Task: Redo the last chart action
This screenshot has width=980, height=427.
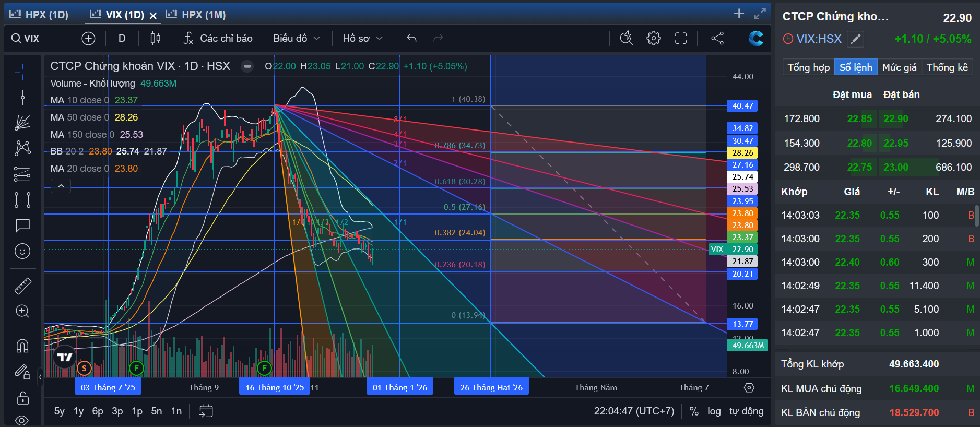Action: 438,38
